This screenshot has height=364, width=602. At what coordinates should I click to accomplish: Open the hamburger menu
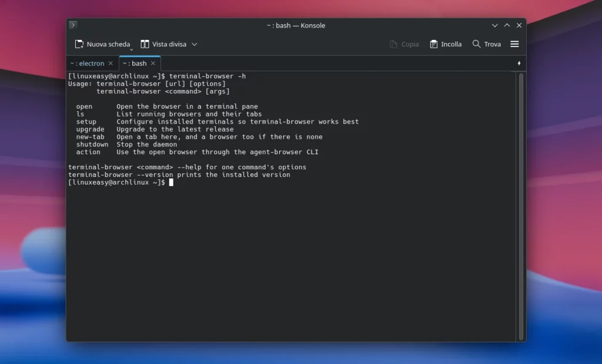coord(514,44)
